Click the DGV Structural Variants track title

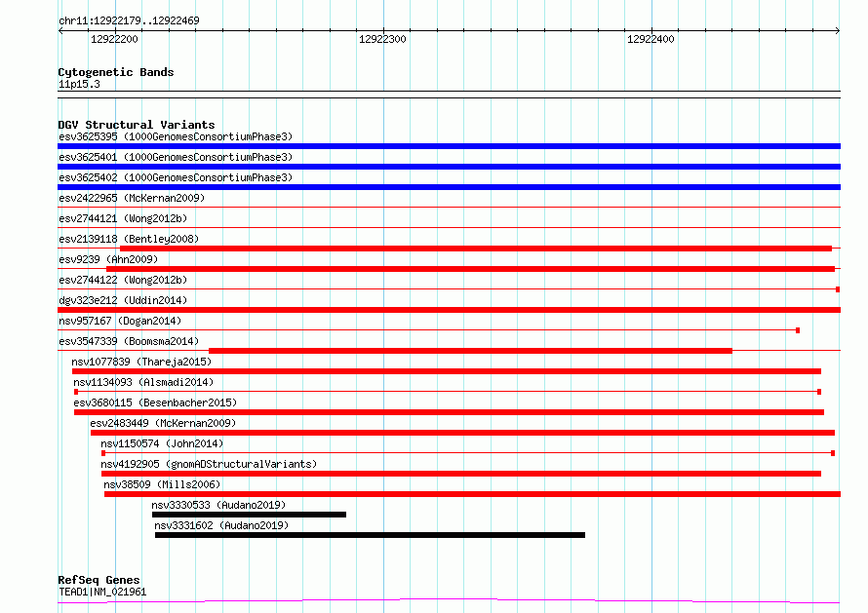(137, 125)
